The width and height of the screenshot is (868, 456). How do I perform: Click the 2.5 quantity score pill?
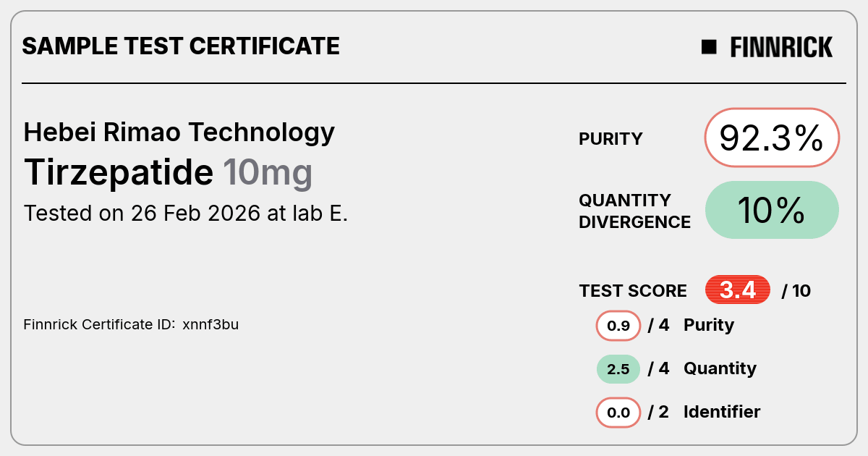pyautogui.click(x=618, y=369)
